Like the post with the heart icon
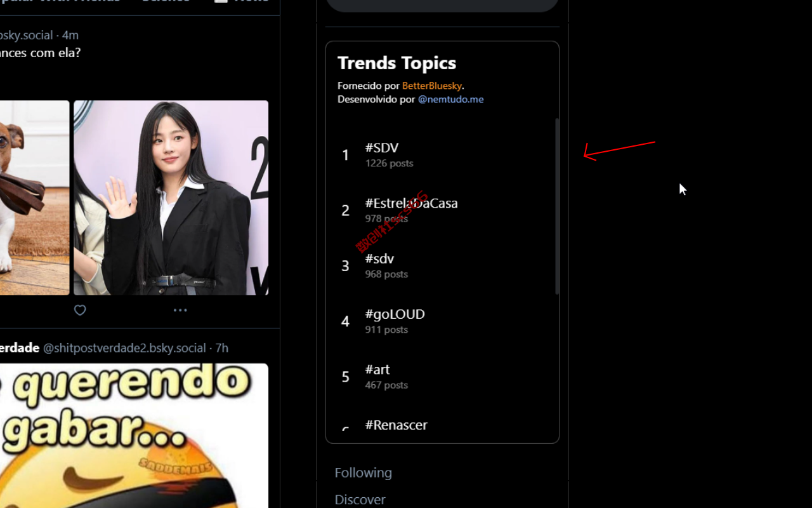The image size is (812, 508). pyautogui.click(x=80, y=311)
